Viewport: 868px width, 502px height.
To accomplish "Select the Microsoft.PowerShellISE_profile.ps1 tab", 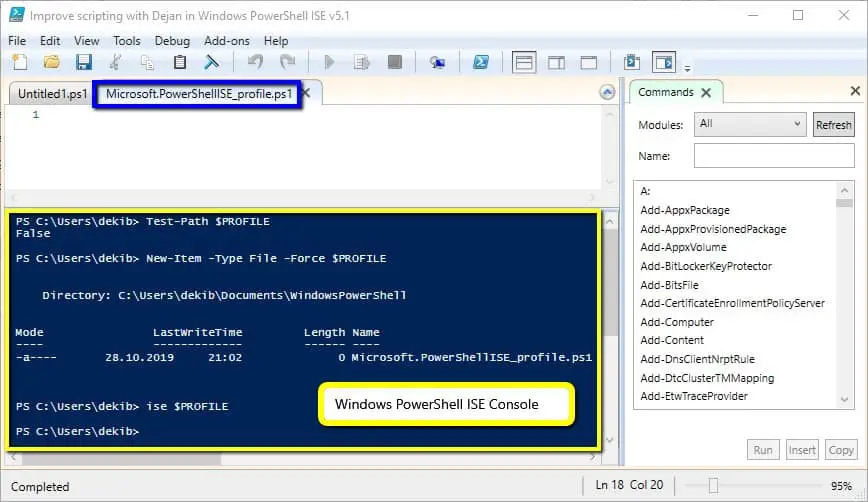I will click(199, 94).
